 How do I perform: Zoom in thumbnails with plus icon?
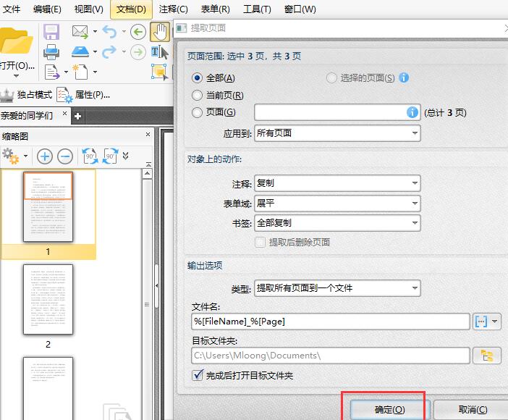point(45,156)
